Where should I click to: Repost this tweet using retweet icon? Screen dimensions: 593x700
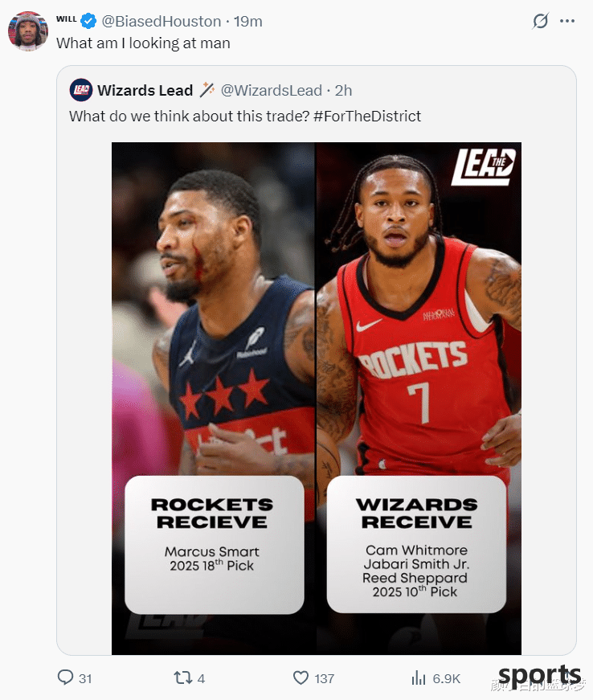(x=182, y=677)
